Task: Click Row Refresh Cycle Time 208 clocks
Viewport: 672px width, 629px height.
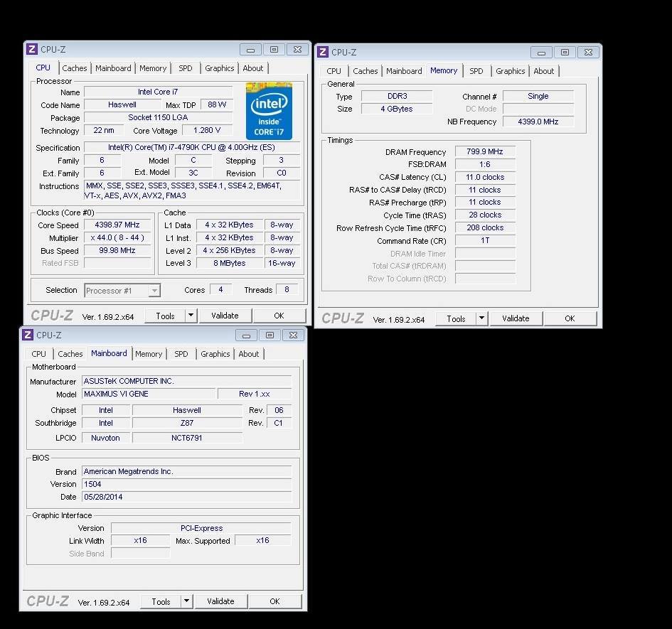Action: pyautogui.click(x=485, y=227)
